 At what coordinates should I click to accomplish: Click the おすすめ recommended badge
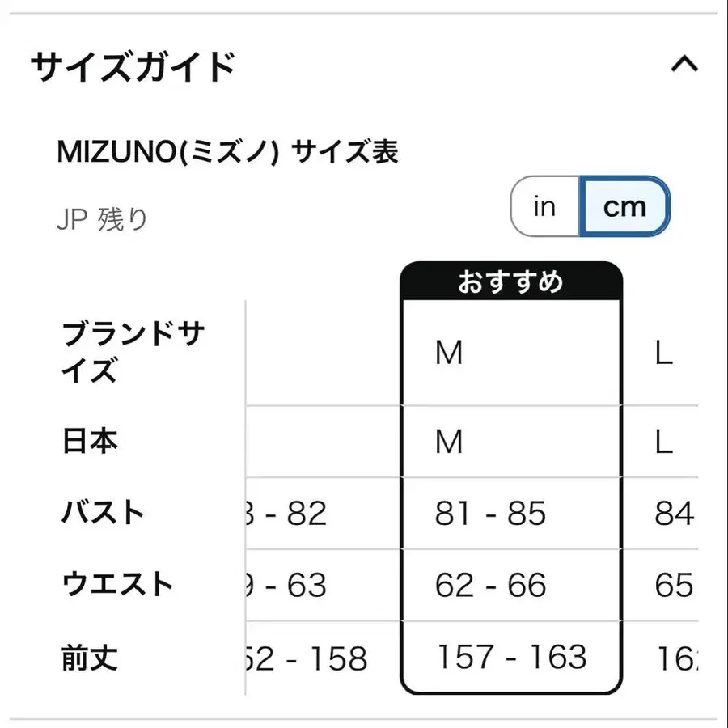510,282
